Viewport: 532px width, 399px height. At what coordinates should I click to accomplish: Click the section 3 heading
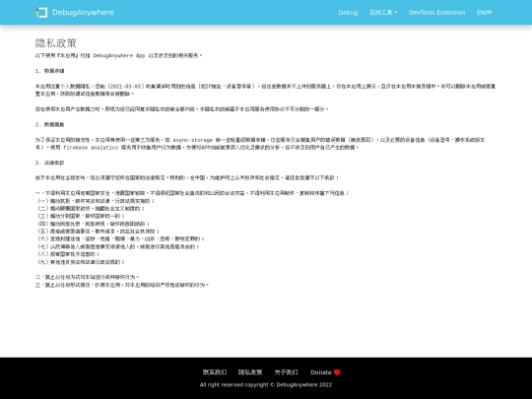49,163
